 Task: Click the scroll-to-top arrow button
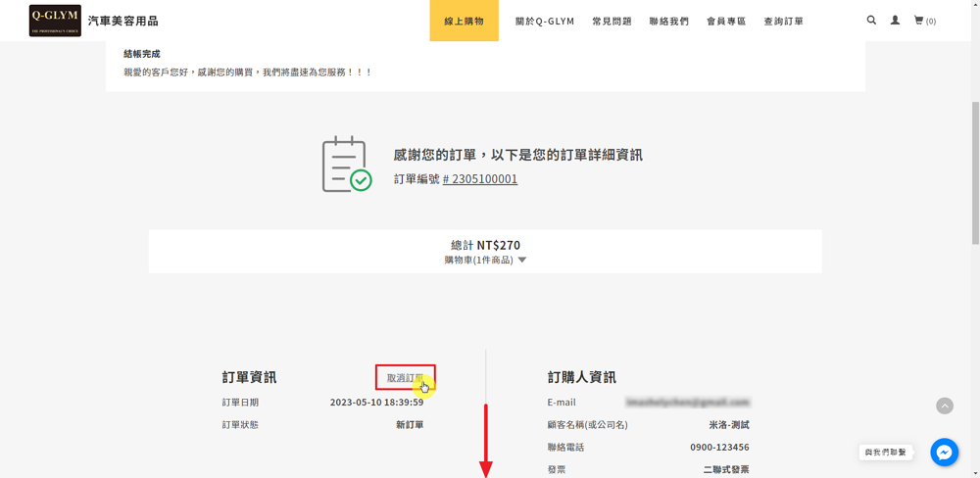pos(944,406)
